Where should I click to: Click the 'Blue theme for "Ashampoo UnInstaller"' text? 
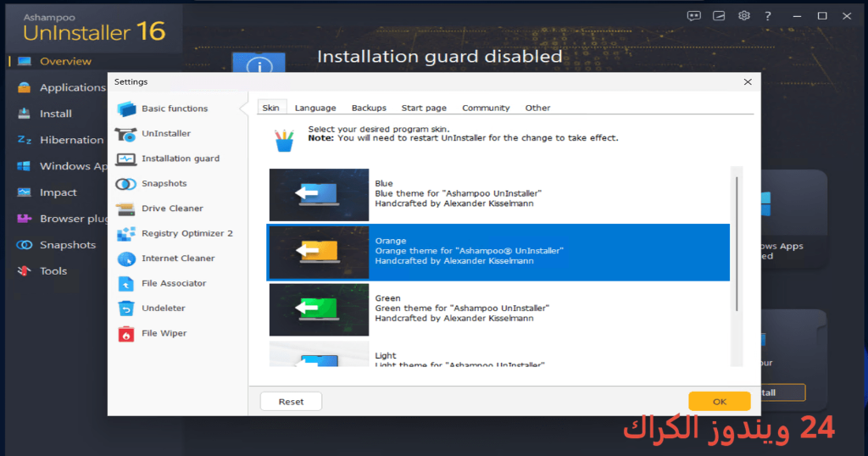[x=459, y=194]
